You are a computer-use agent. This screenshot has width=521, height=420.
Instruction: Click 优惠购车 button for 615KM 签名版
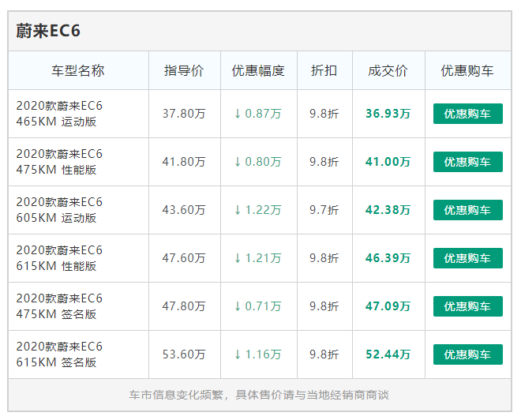pos(467,354)
